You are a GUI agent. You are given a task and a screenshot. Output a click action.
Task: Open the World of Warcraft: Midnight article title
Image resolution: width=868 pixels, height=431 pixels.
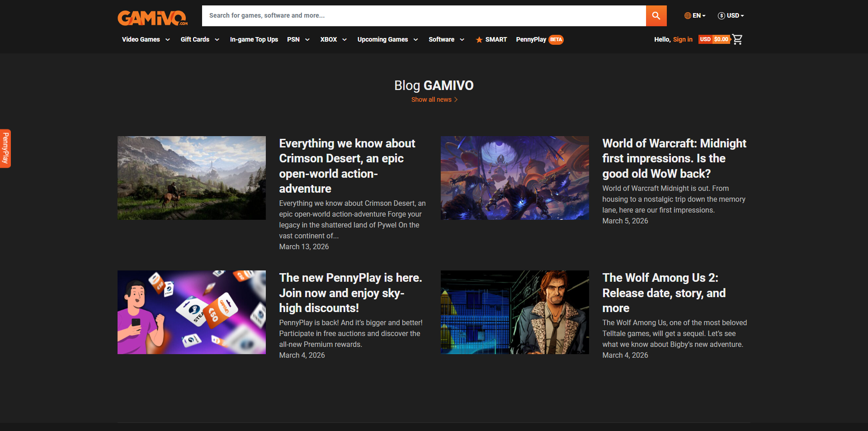point(675,158)
